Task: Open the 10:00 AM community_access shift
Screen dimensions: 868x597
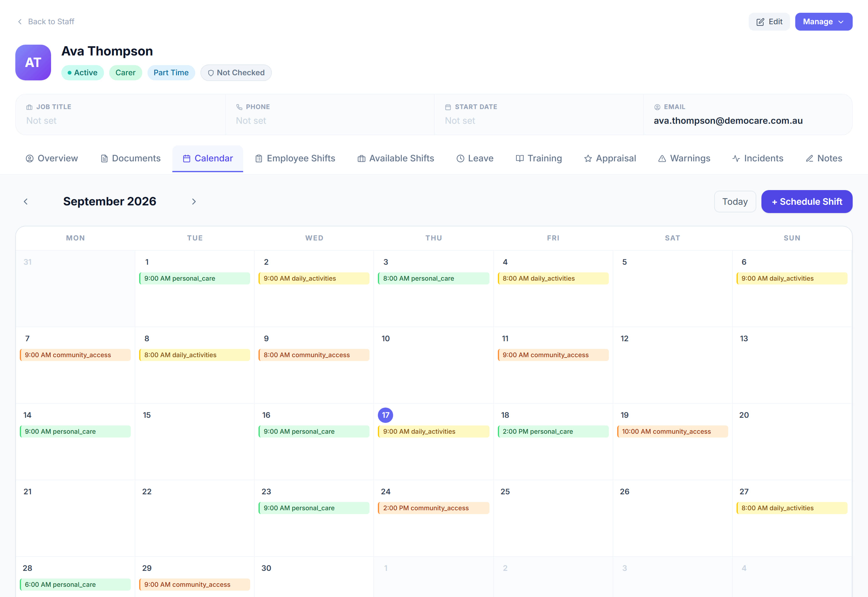Action: coord(672,431)
